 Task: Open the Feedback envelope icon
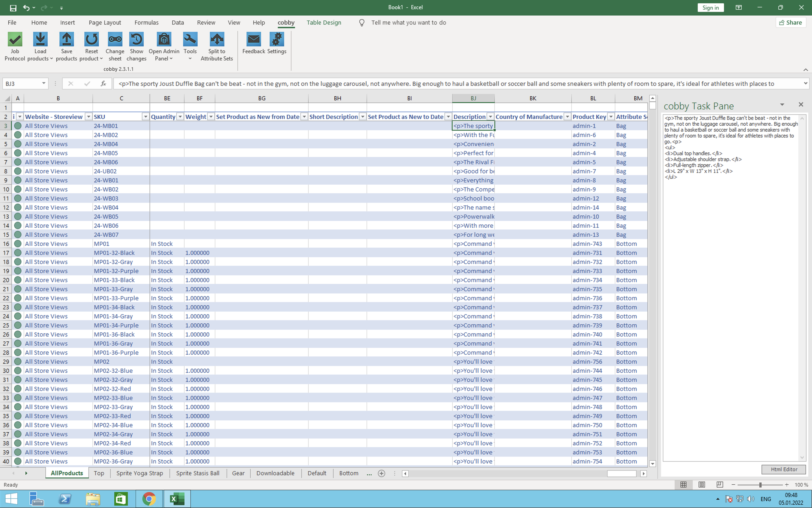click(x=254, y=40)
